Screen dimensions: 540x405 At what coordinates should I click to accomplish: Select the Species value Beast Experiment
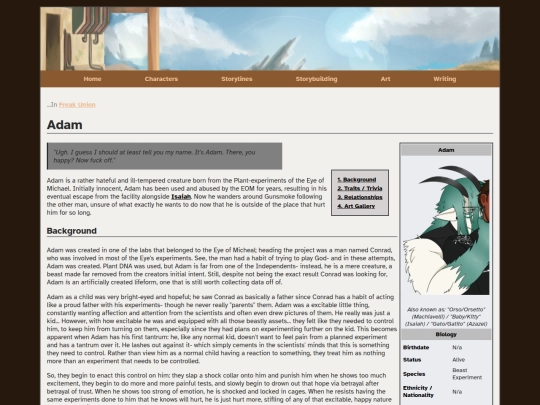[x=467, y=374]
